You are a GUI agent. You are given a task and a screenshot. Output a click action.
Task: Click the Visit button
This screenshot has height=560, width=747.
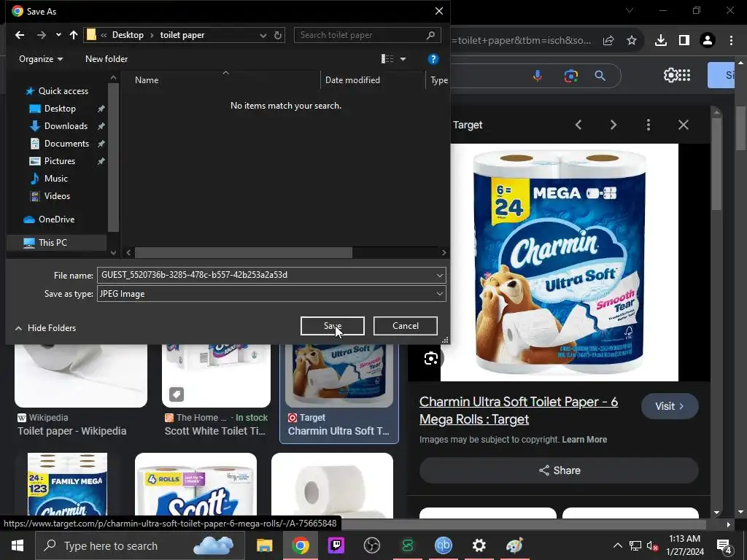point(670,406)
